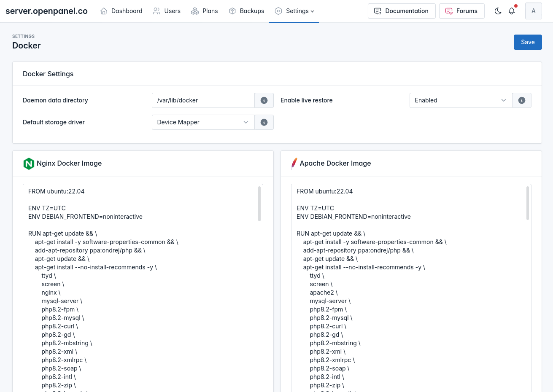Navigate to the Backups section

pos(246,11)
